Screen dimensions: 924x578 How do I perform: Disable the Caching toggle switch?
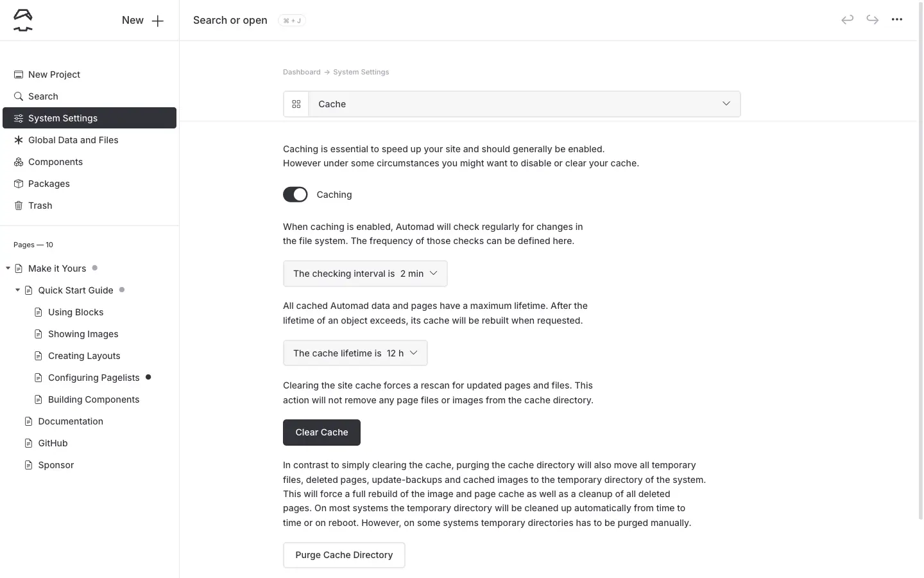295,195
